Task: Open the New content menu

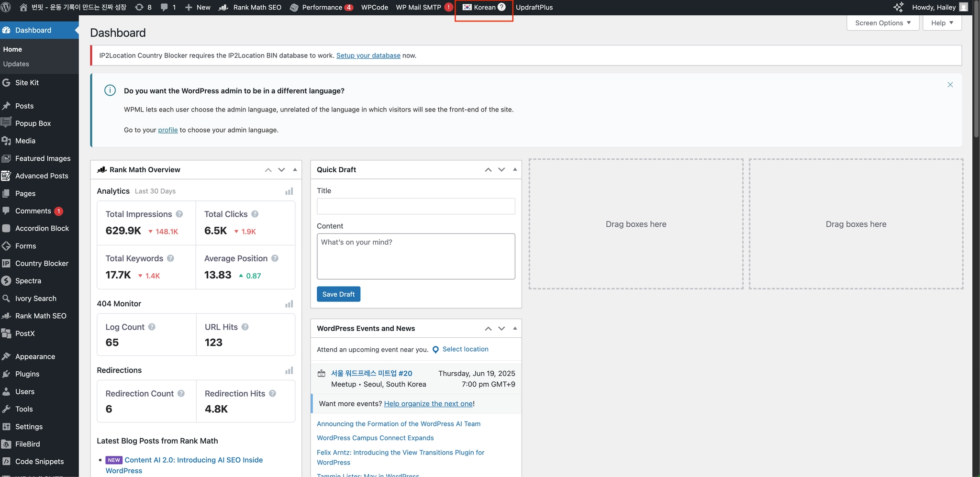Action: (x=198, y=7)
